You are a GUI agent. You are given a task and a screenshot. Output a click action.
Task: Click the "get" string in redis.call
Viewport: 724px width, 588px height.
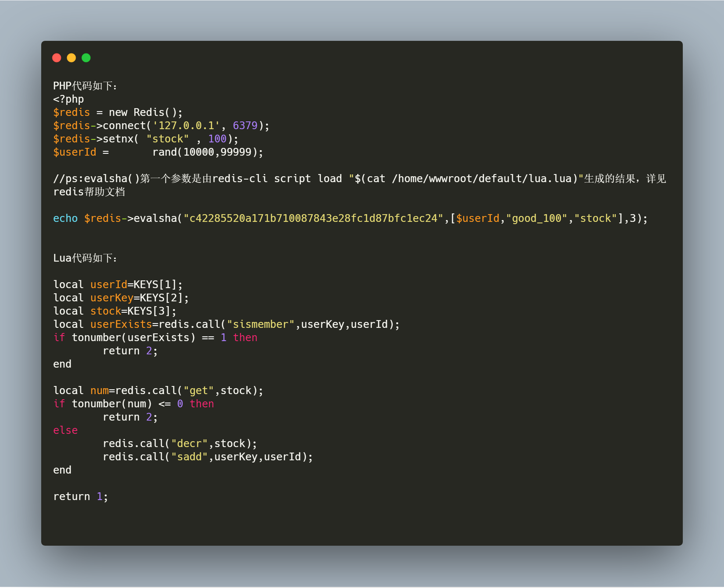pyautogui.click(x=199, y=390)
